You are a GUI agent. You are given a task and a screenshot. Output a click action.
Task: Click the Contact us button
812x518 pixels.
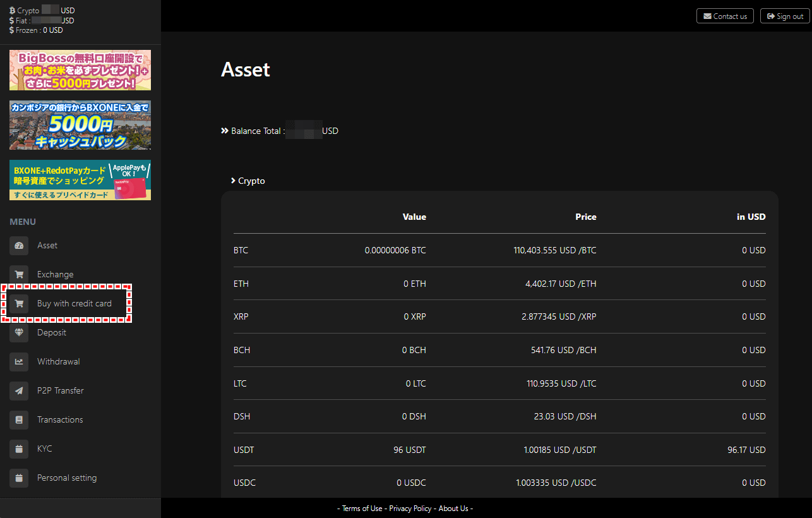[x=725, y=16]
